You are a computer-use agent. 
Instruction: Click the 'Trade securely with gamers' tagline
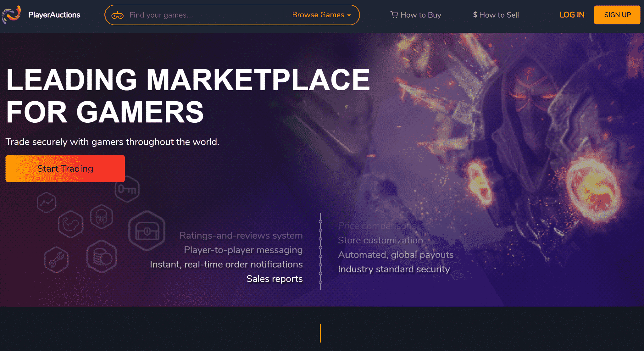tap(112, 142)
